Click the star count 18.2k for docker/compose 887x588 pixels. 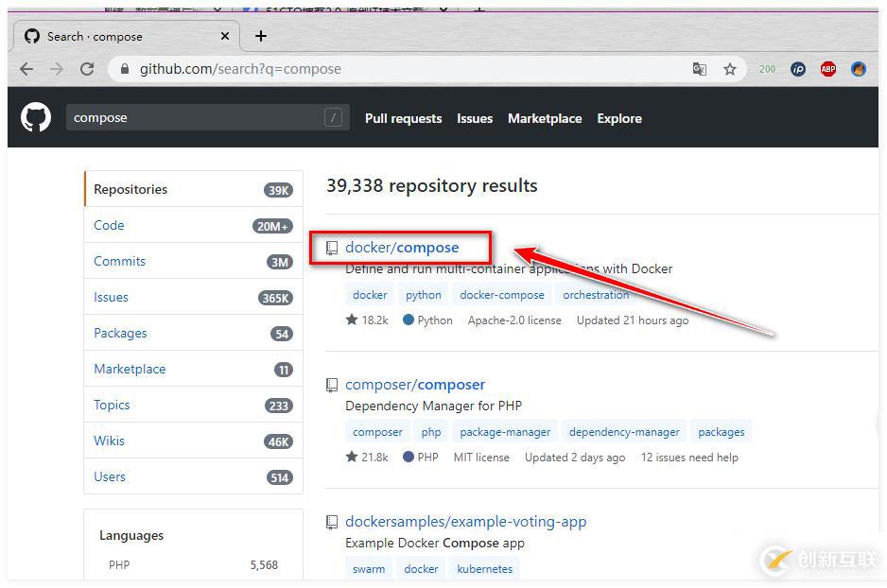(367, 320)
